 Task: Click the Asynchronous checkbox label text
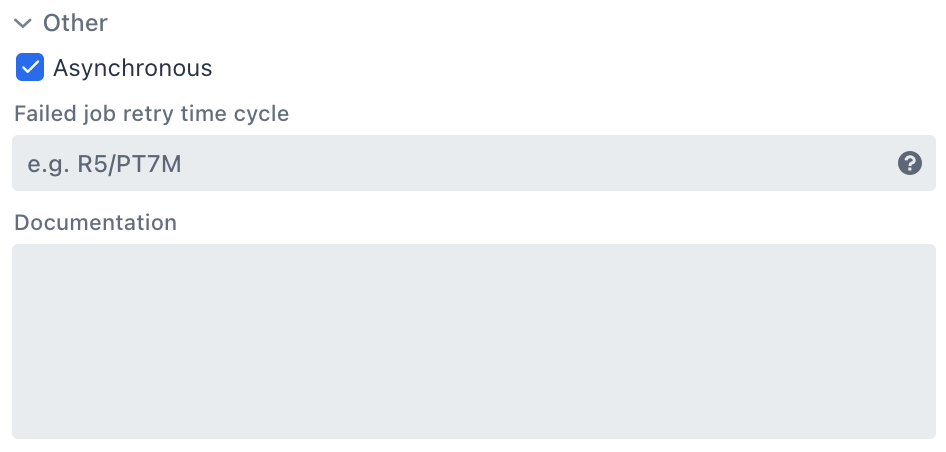click(132, 68)
